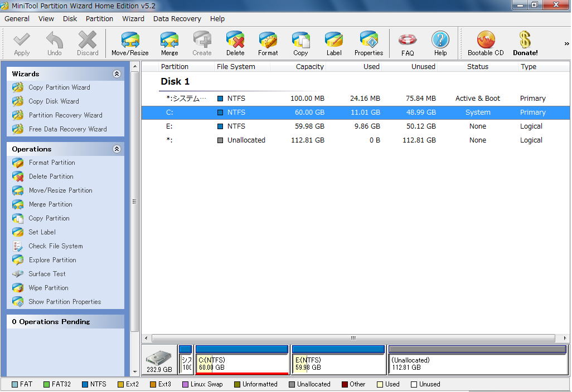Click the Undo arrow toolbar icon
Viewport: 572px width, 392px height.
[54, 40]
